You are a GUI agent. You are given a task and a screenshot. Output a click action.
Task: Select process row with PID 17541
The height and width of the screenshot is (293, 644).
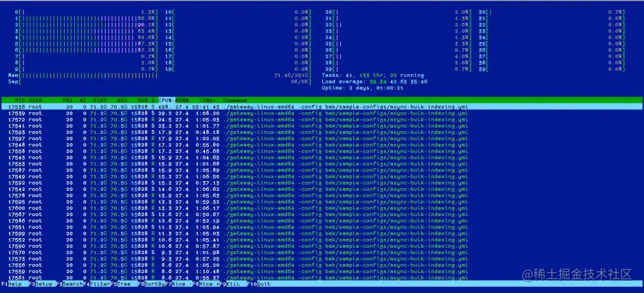(322, 126)
